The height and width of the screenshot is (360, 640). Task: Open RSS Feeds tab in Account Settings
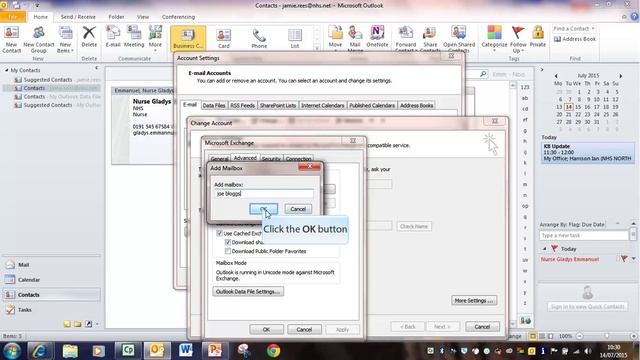[242, 105]
